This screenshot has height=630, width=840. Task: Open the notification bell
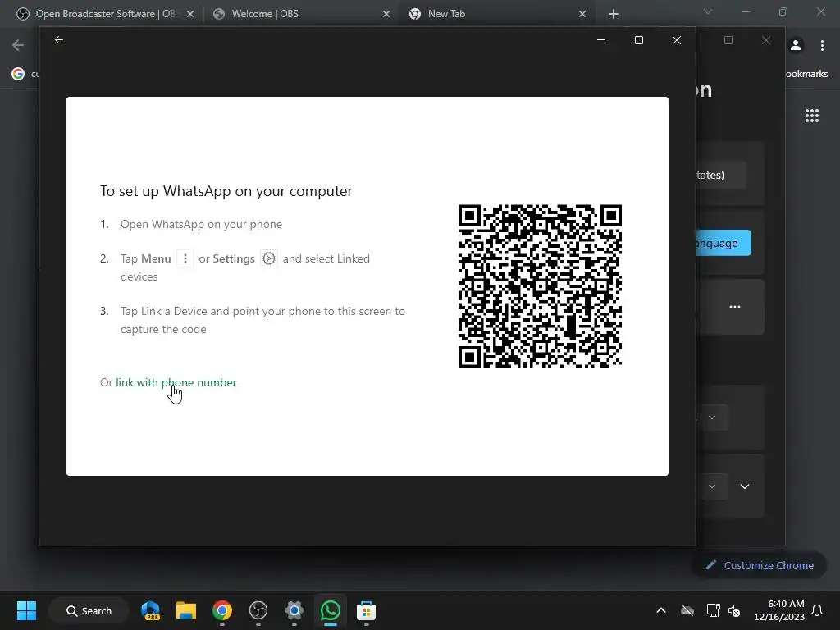[818, 610]
